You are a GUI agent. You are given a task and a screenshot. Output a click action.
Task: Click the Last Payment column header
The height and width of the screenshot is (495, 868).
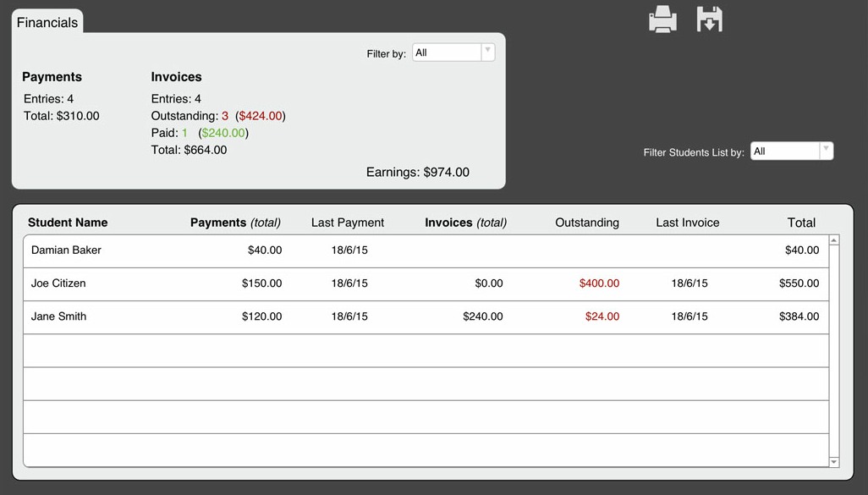[348, 223]
